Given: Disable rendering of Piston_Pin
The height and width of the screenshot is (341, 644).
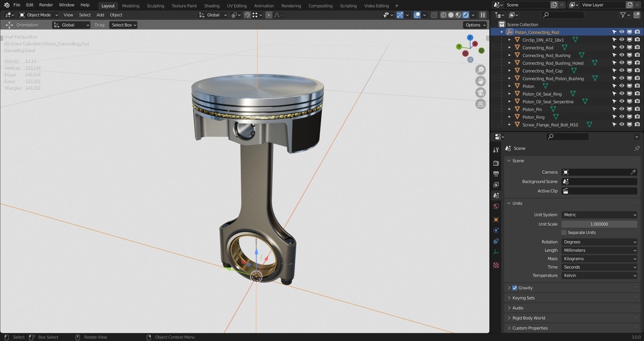Looking at the screenshot, I should (637, 109).
